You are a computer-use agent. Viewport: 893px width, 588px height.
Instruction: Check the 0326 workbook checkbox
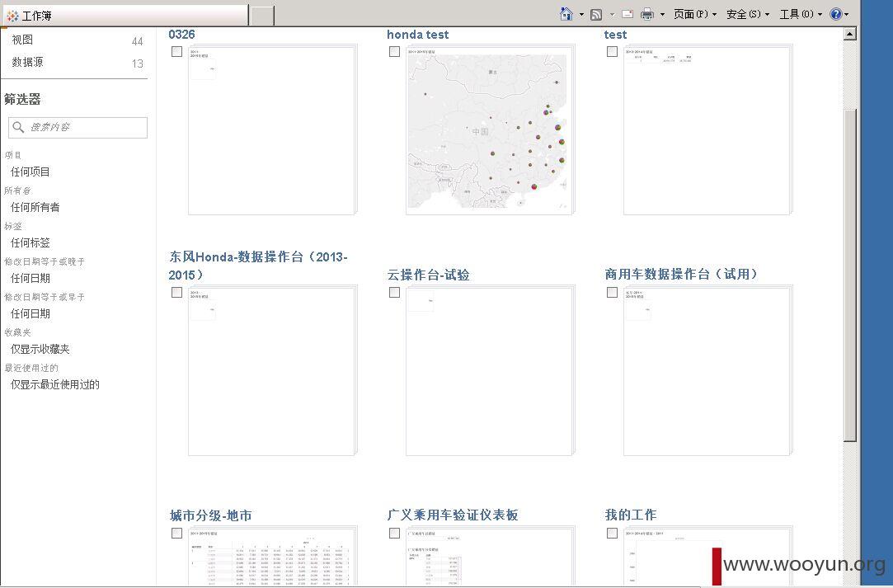tap(177, 51)
